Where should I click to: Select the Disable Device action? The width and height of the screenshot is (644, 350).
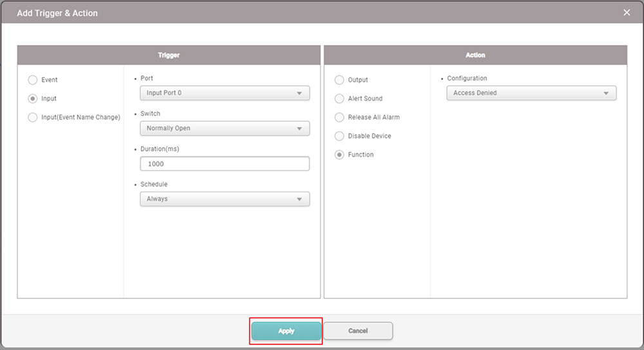tap(339, 136)
